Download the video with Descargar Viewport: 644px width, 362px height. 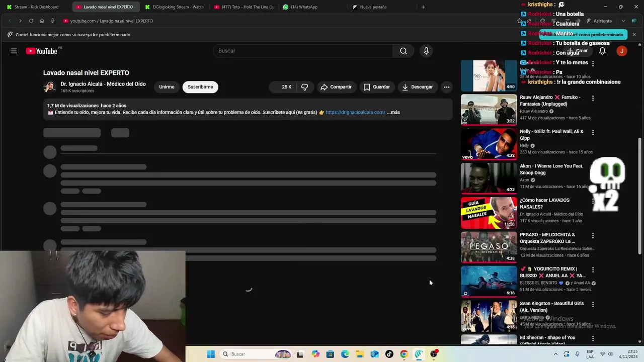coord(418,87)
